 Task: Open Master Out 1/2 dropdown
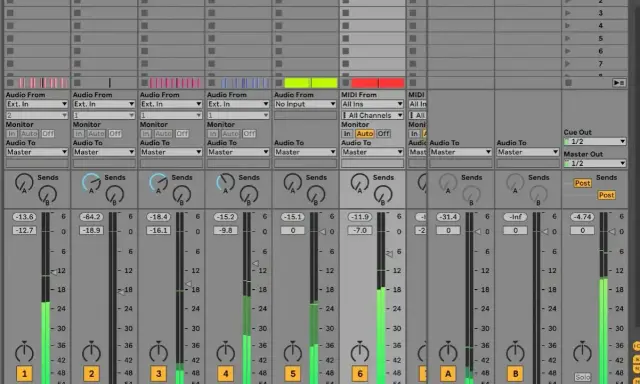coord(595,163)
